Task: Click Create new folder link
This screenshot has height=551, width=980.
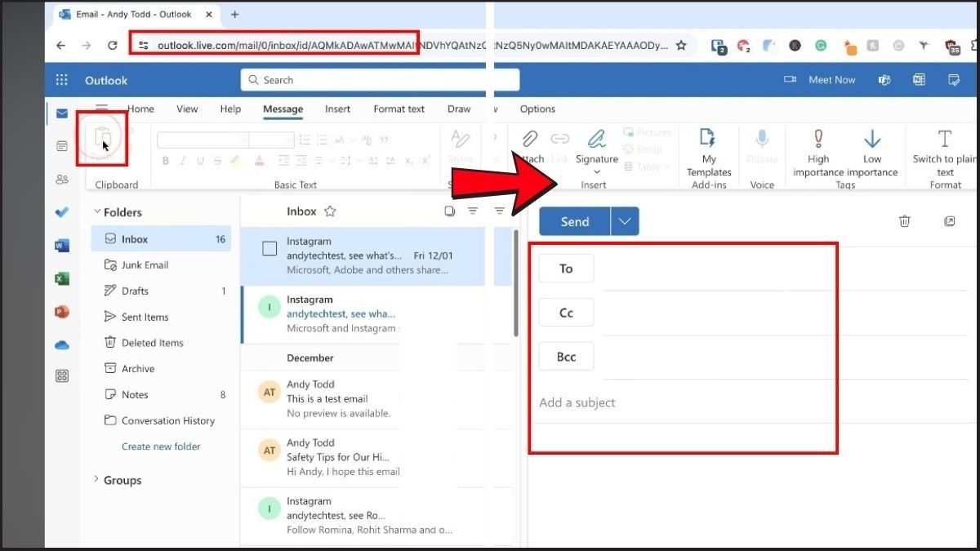Action: 161,447
